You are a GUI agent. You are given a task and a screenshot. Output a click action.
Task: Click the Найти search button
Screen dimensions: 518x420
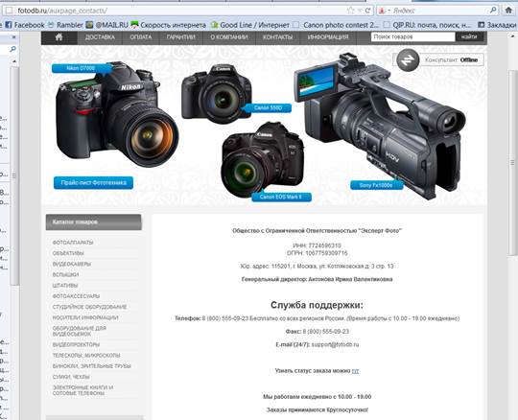[469, 36]
